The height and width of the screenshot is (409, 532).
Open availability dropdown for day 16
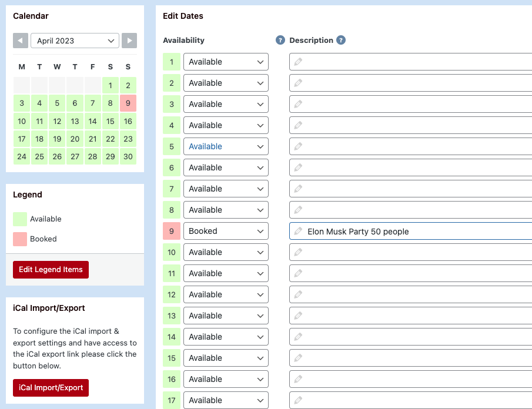pyautogui.click(x=226, y=379)
